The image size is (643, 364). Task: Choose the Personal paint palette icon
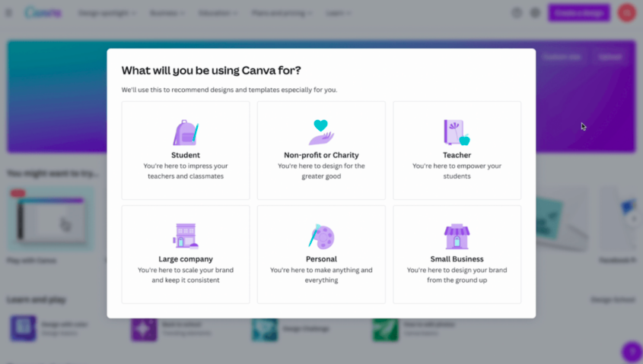point(321,236)
